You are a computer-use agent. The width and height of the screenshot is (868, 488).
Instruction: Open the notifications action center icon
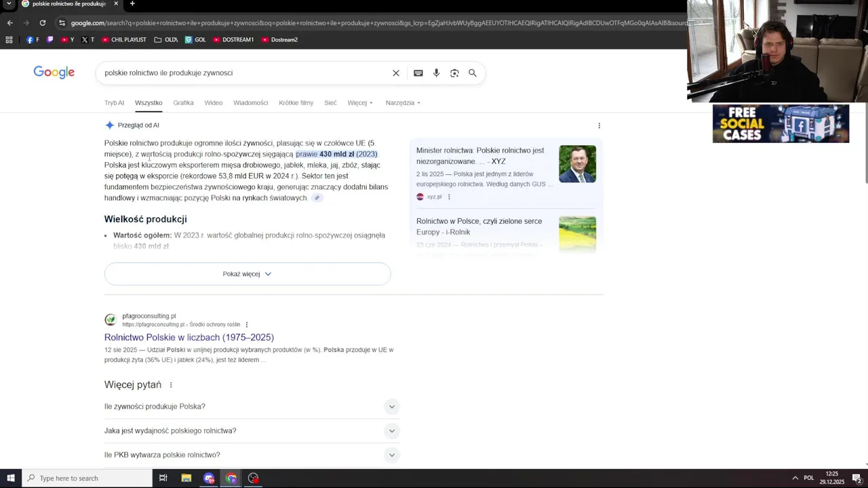pos(856,478)
